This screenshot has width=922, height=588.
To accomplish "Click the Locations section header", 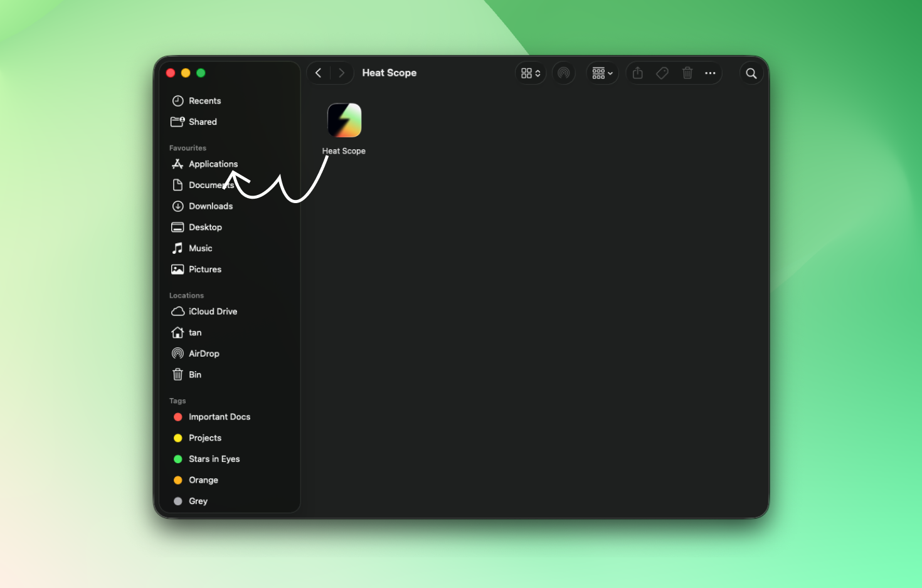I will coord(186,295).
